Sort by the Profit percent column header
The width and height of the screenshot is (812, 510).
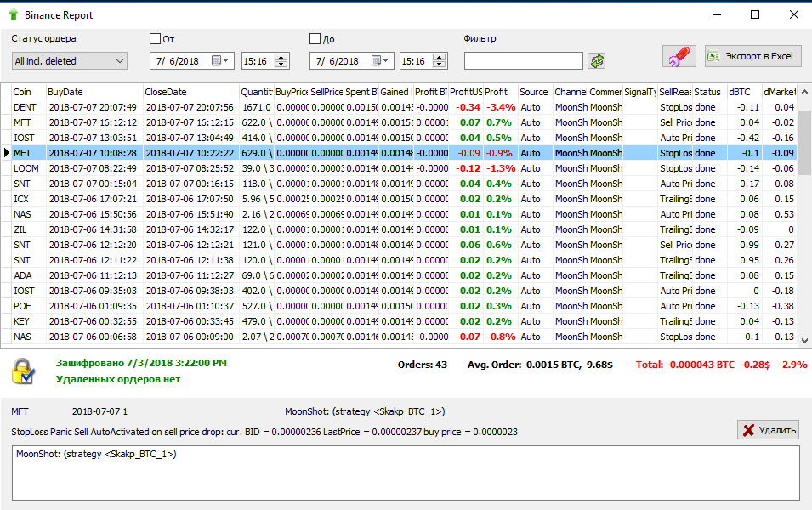point(500,92)
